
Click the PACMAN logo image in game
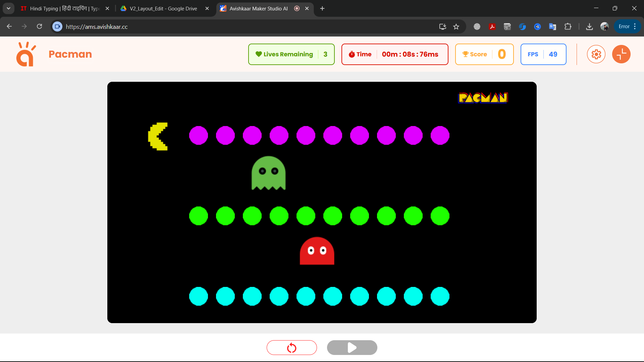(x=483, y=98)
